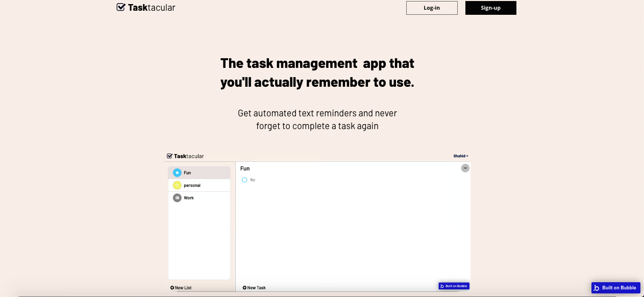Expand the Shahid user dropdown
This screenshot has width=644, height=297.
(461, 156)
